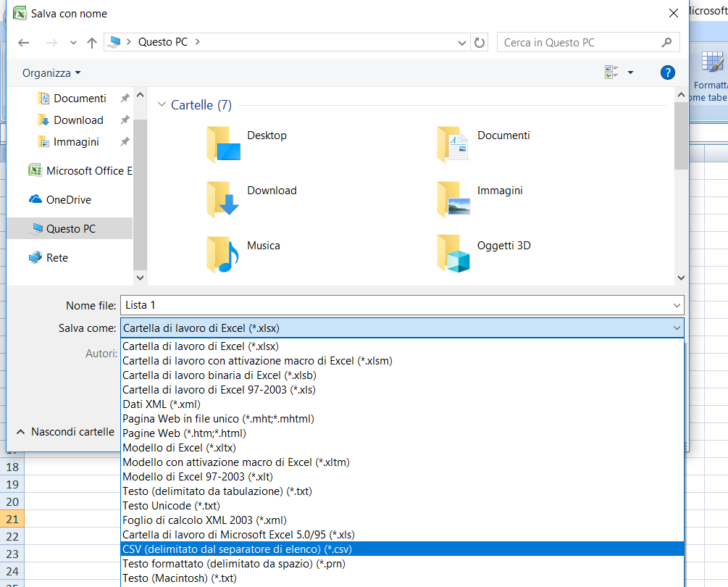The image size is (728, 587).
Task: Choose Pagina Web in file unico format
Action: coord(402,419)
